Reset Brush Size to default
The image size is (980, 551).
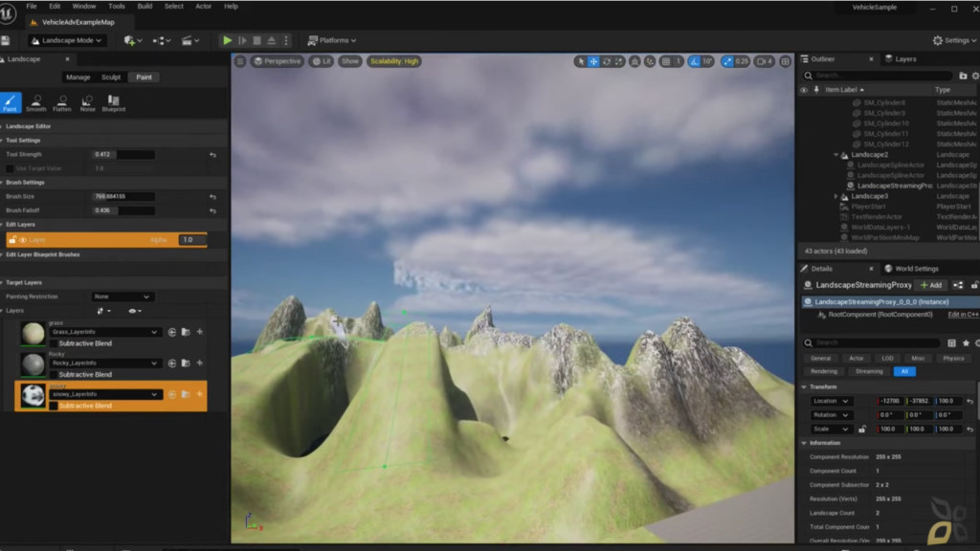pos(213,197)
